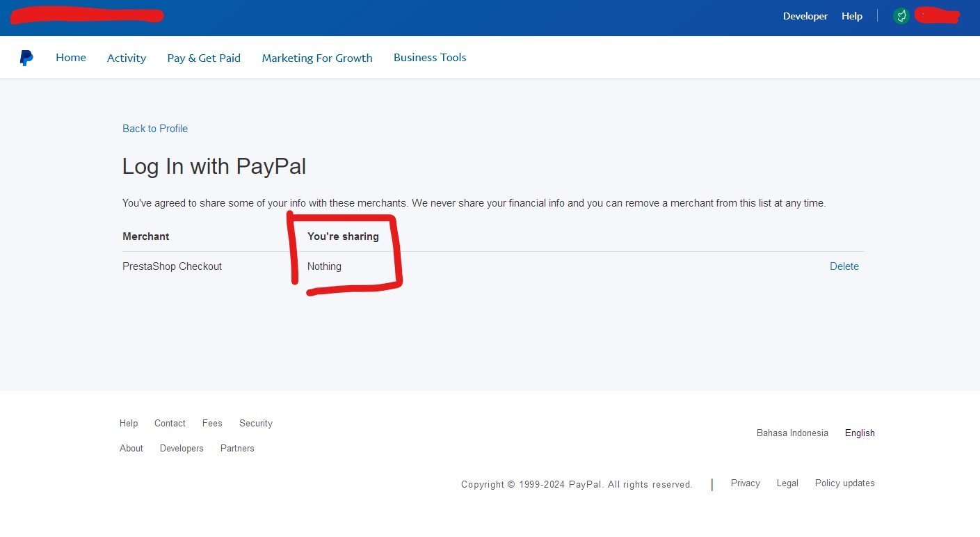This screenshot has height=537, width=980.
Task: Click the You're sharing column header
Action: (343, 237)
